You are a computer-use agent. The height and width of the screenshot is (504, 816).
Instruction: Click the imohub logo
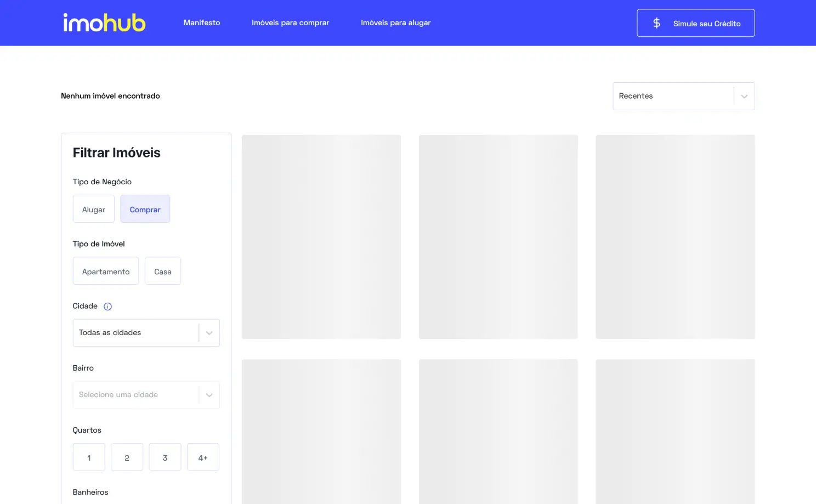click(104, 22)
